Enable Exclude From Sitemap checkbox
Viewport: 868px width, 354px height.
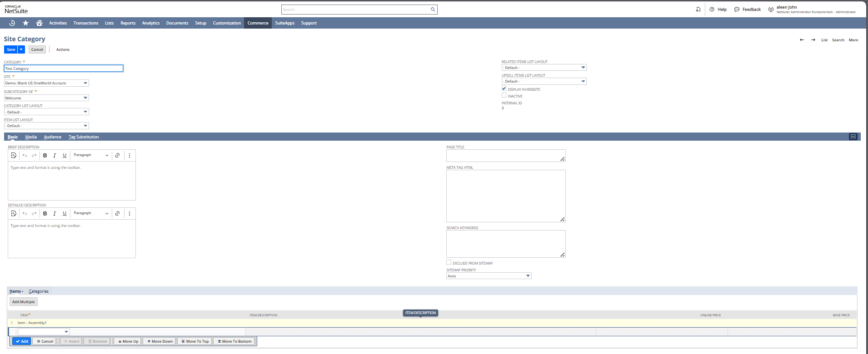click(449, 263)
